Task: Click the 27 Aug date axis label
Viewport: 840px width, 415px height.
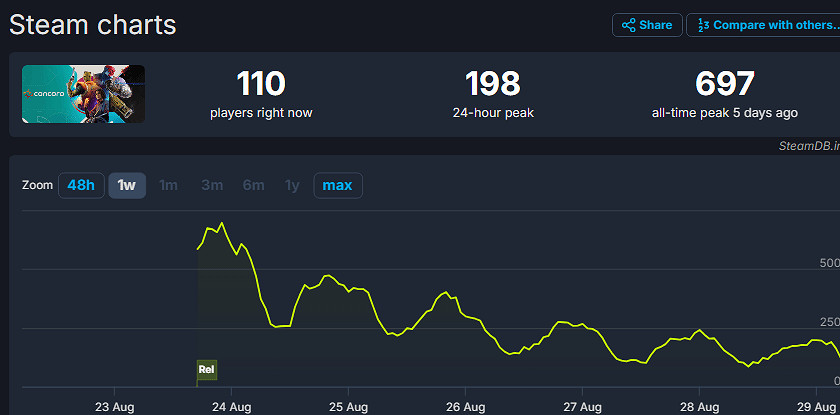Action: click(582, 407)
